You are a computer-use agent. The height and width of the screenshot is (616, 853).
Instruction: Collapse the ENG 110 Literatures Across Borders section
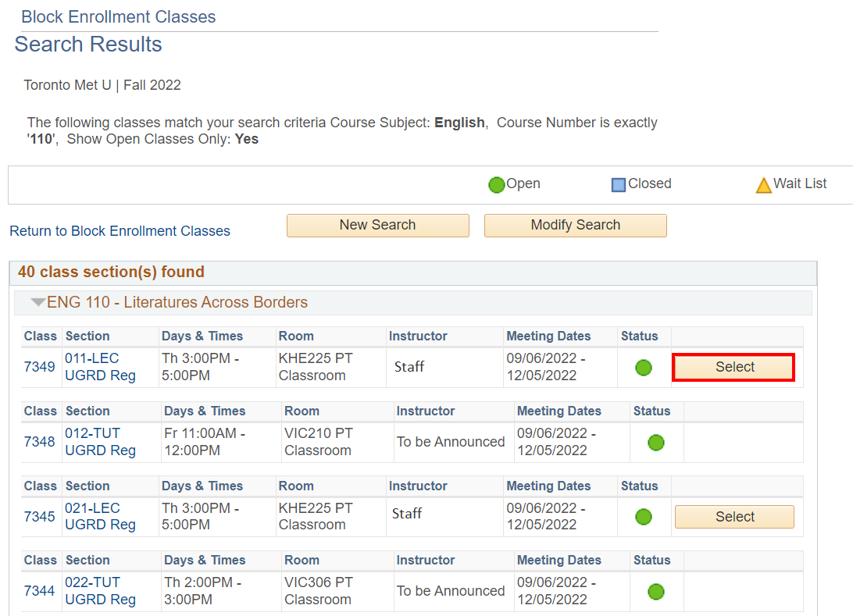point(37,303)
